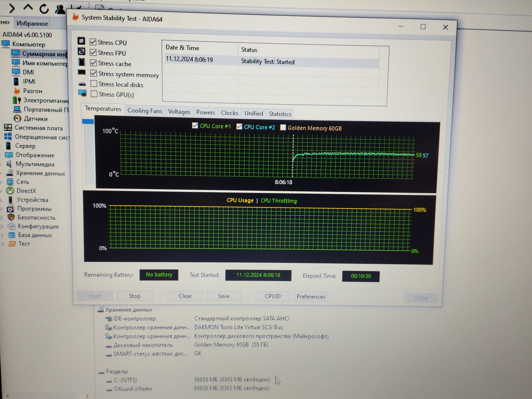Select the SMART-статус жёстких дисков row
This screenshot has height=399, width=532.
click(x=154, y=354)
